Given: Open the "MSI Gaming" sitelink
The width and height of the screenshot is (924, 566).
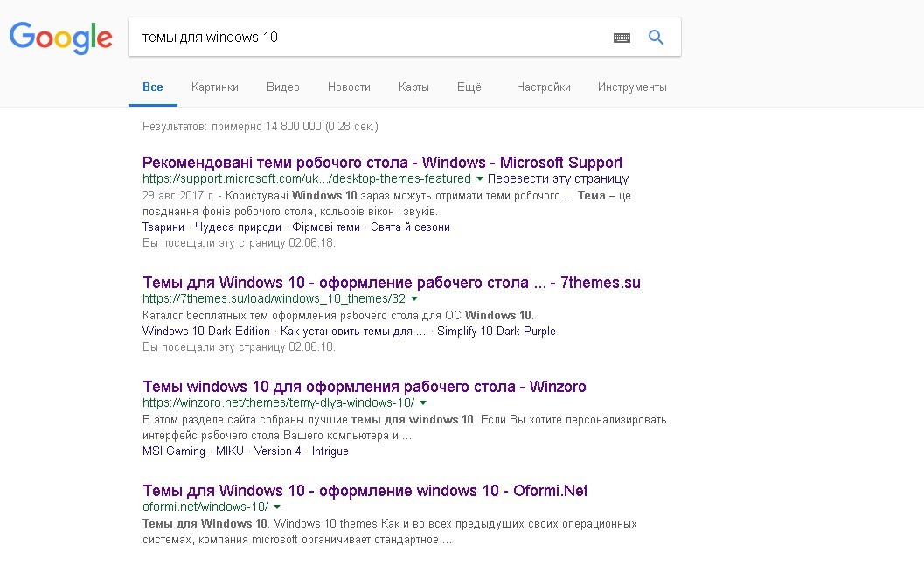Looking at the screenshot, I should 174,451.
